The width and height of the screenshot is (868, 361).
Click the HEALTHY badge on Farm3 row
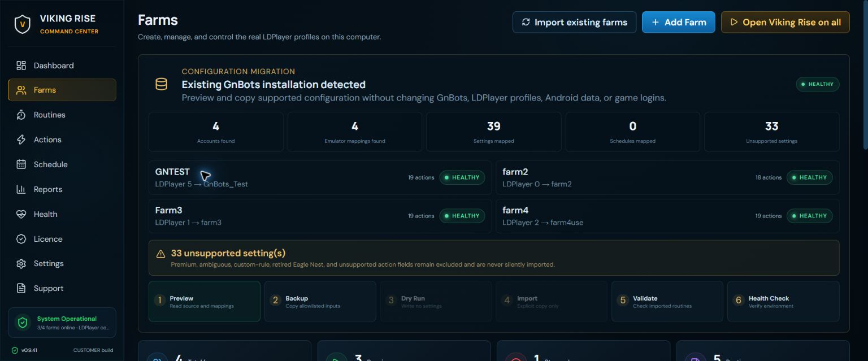[x=462, y=216]
